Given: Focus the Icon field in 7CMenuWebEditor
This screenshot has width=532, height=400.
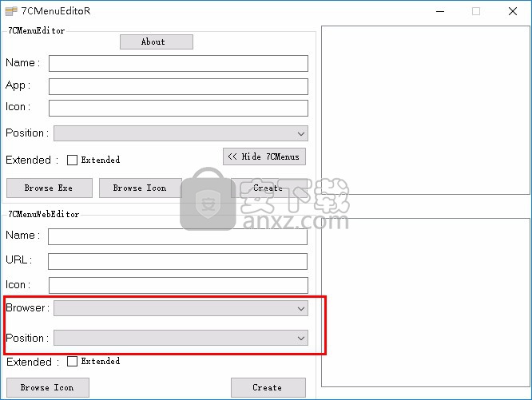Looking at the screenshot, I should click(178, 285).
